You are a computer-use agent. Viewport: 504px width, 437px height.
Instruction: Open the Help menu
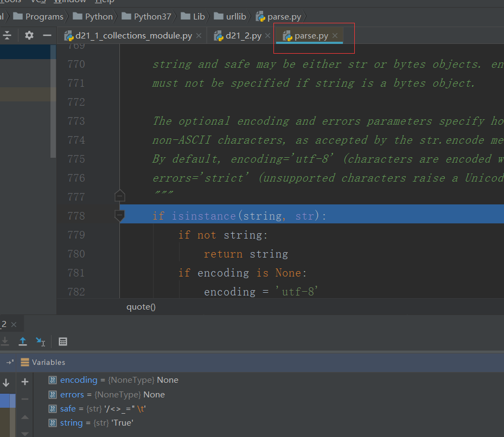[105, 2]
